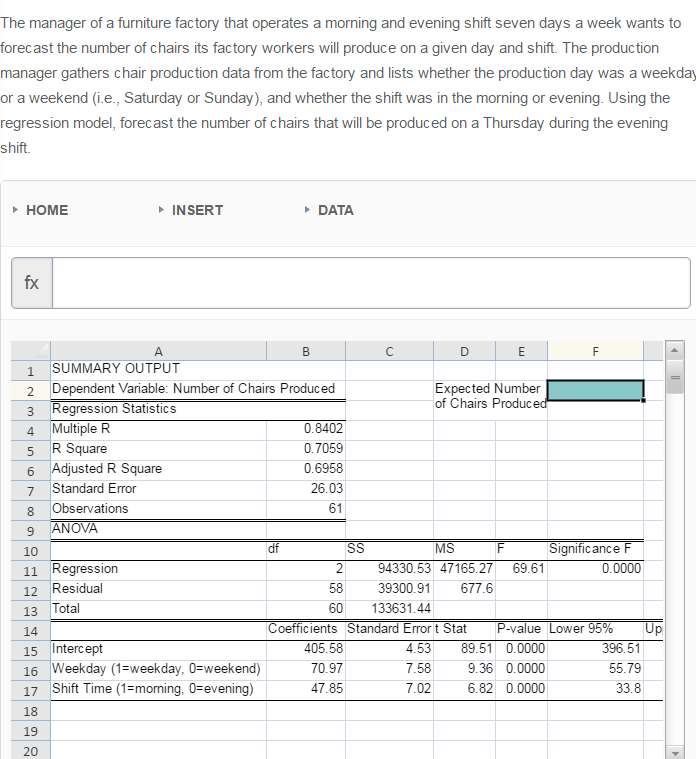Click the 'SUMMARY OUTPUT' cell

coord(158,369)
